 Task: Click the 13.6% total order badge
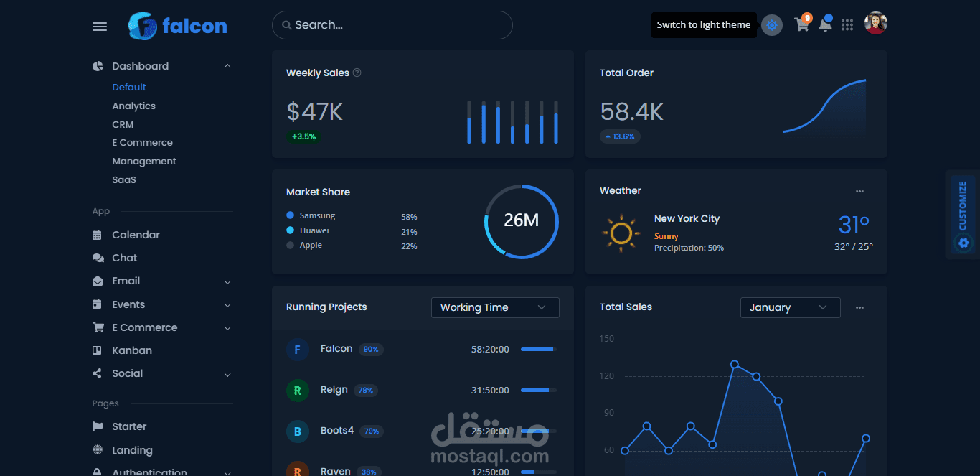pyautogui.click(x=620, y=136)
